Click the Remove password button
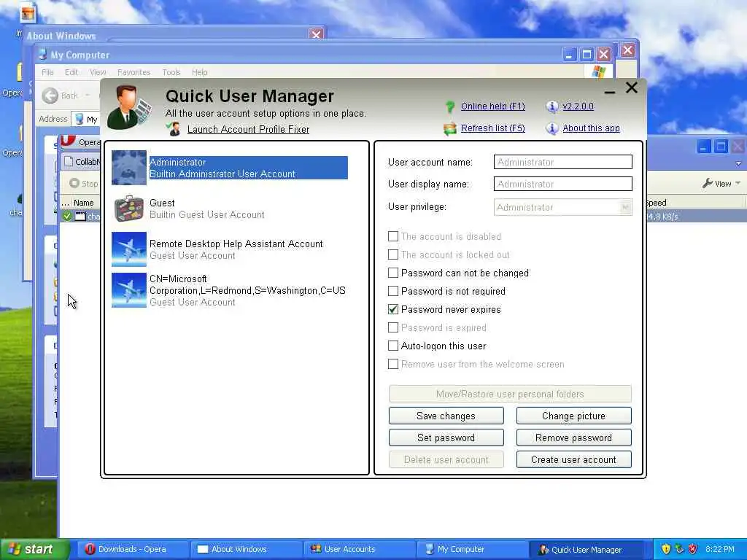 click(573, 437)
